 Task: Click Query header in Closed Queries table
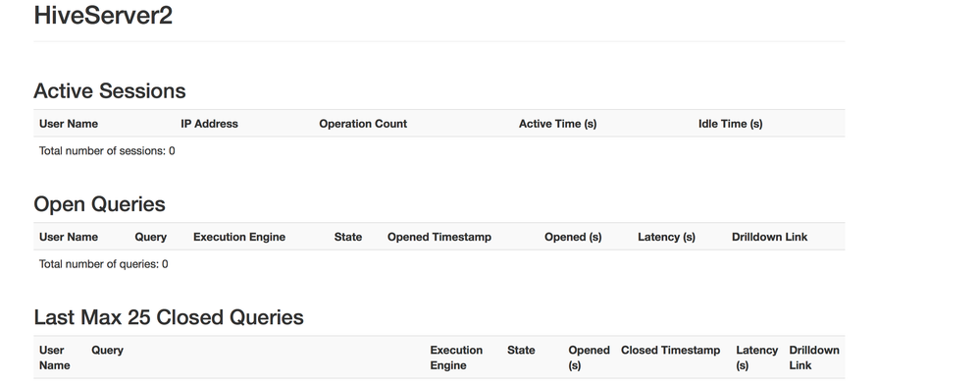[108, 351]
